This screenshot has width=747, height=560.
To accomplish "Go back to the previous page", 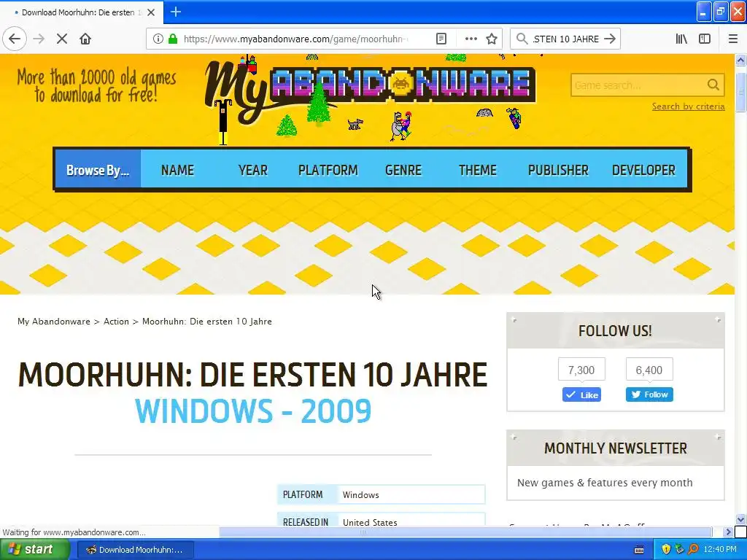I will [15, 39].
